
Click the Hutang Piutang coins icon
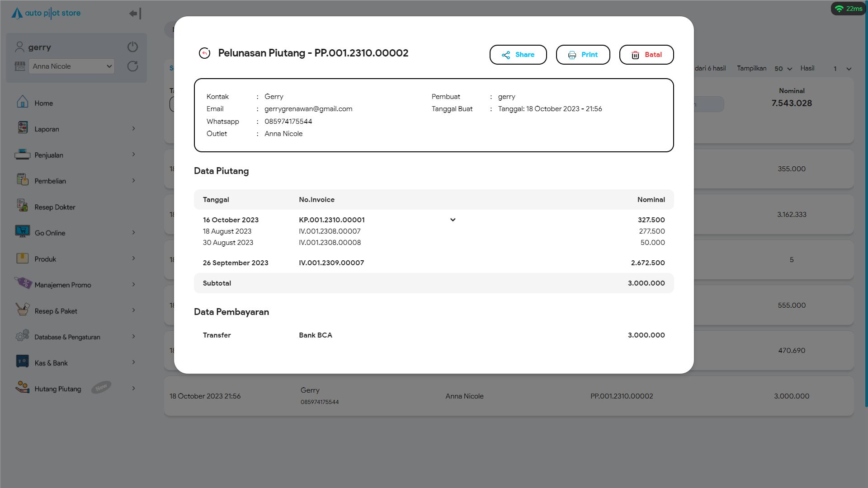point(22,387)
